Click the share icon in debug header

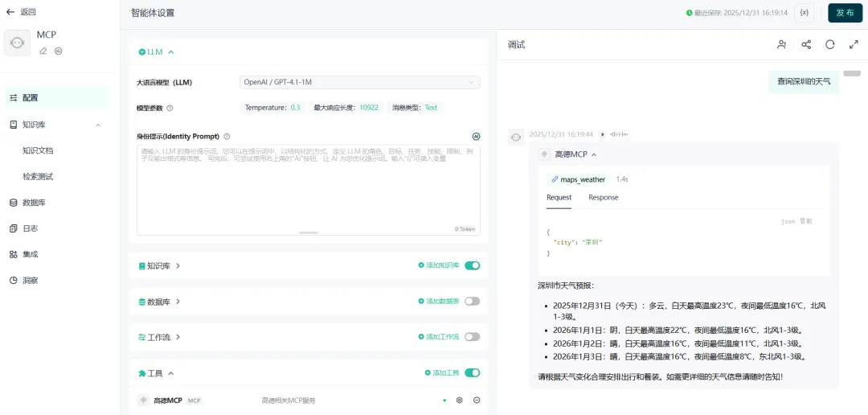[806, 45]
